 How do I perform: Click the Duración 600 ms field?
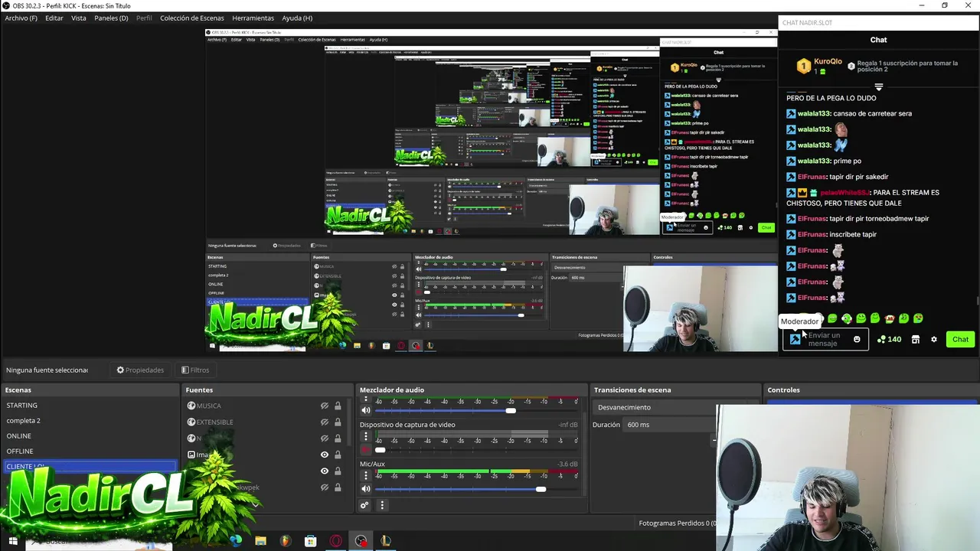click(670, 425)
